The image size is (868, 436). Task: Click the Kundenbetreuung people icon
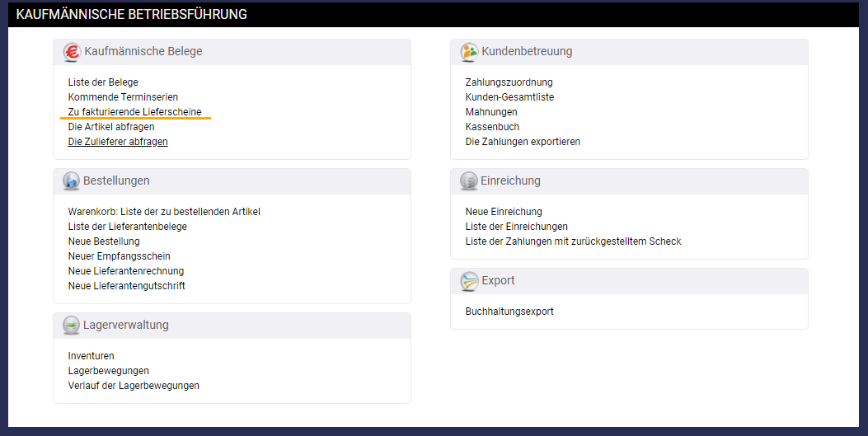coord(469,52)
